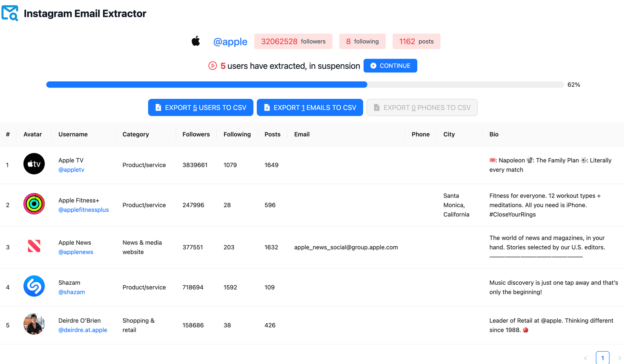Click Apple News's 1632 posts value
Viewport: 624px width, 364px height.
(271, 247)
